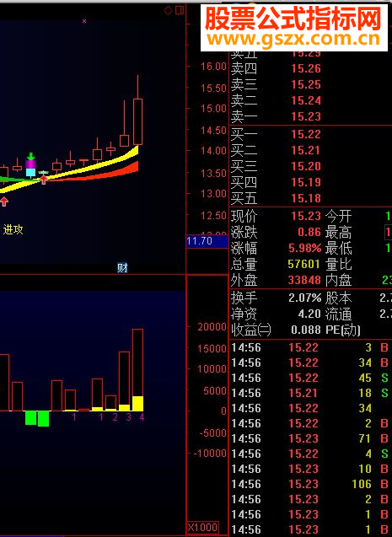Select the volume bar numbered 4
This screenshot has height=537, width=392.
click(137, 370)
